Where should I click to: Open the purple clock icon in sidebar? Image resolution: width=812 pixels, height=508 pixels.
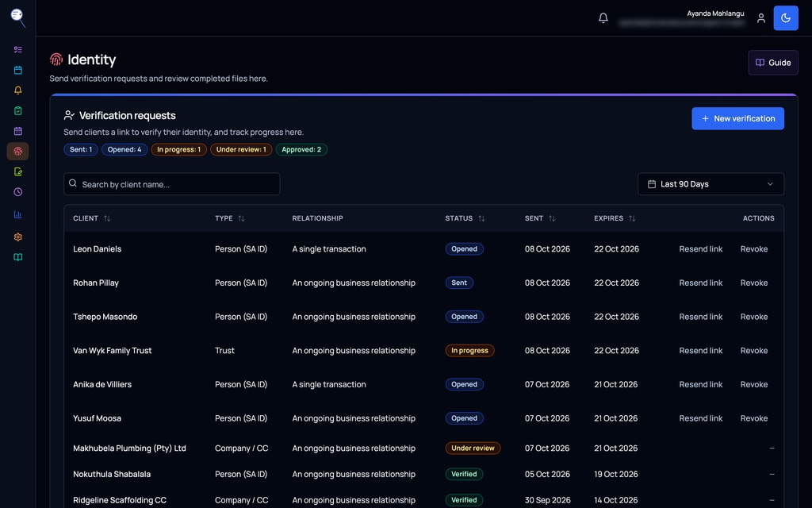point(17,192)
